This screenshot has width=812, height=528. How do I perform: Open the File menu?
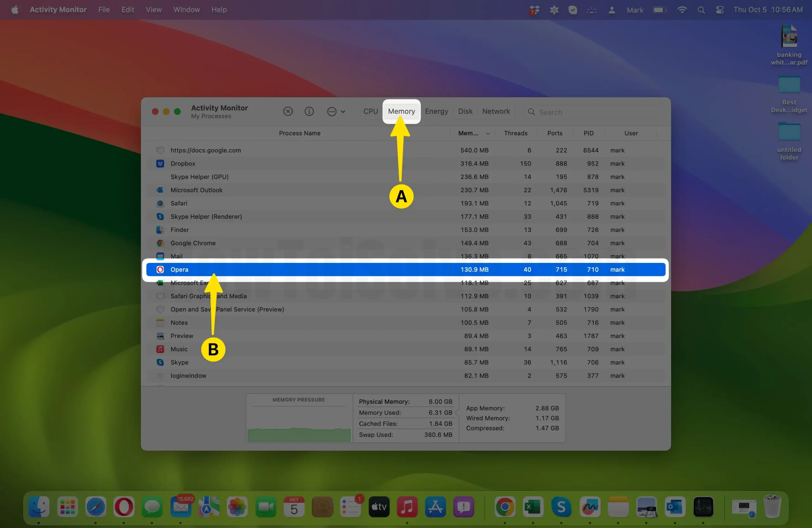click(x=104, y=10)
